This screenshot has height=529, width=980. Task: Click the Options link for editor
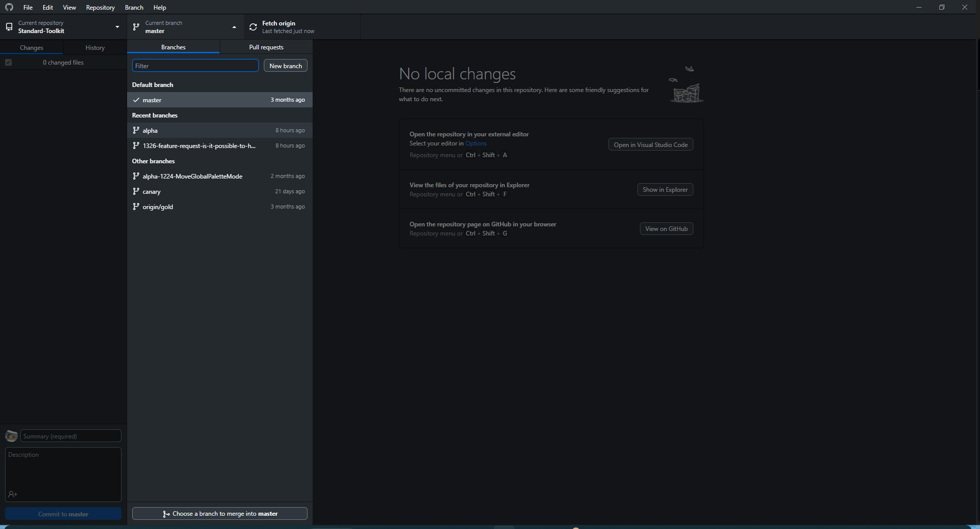476,143
